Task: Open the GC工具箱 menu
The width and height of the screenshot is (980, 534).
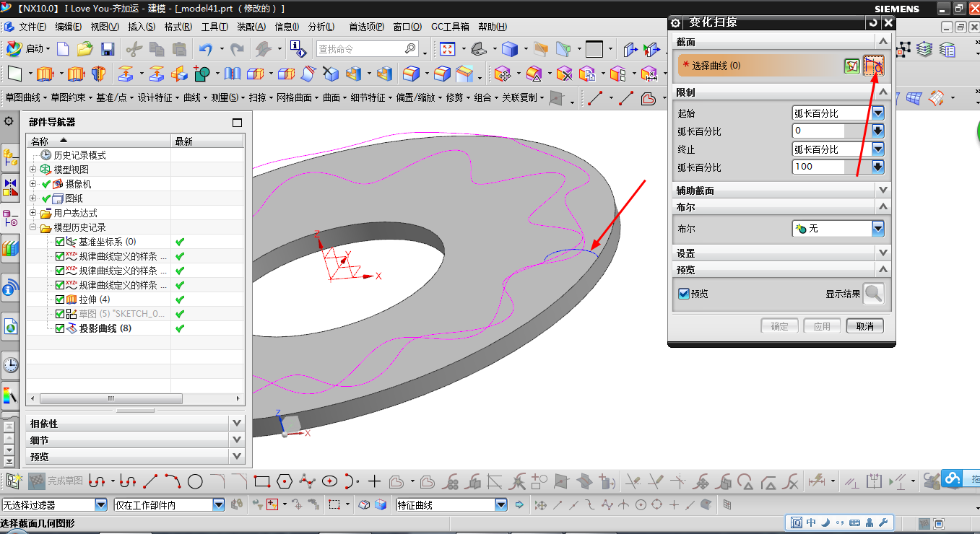Action: [450, 27]
